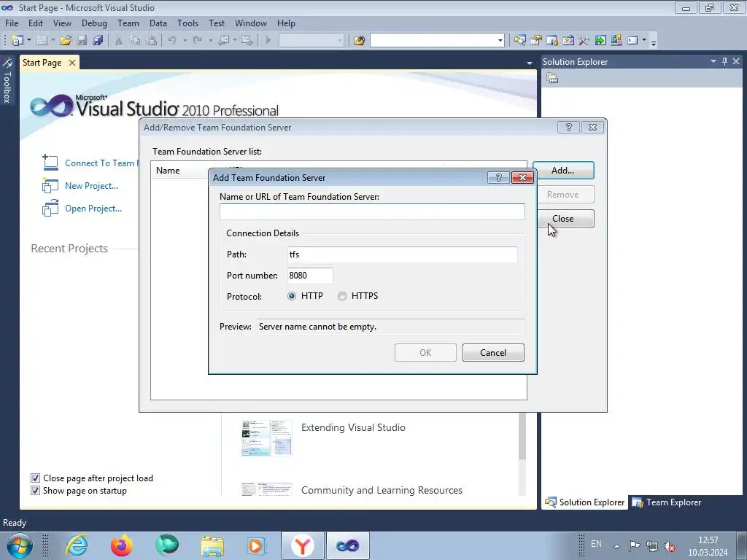
Task: Click Extending Visual Studio link
Action: [x=353, y=427]
